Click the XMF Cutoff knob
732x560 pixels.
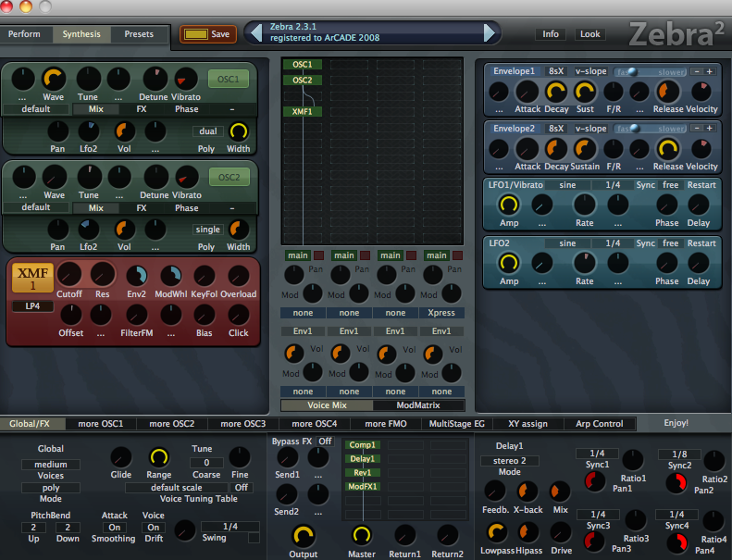click(69, 275)
